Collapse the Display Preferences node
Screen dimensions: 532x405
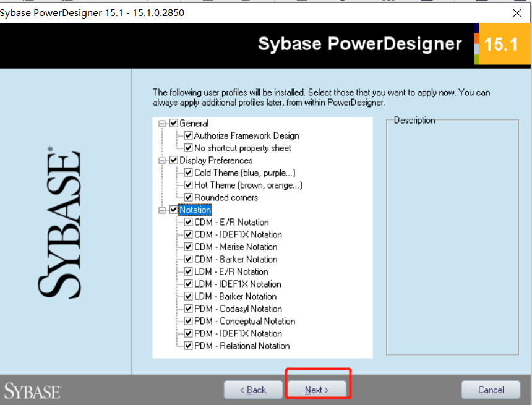click(x=163, y=160)
